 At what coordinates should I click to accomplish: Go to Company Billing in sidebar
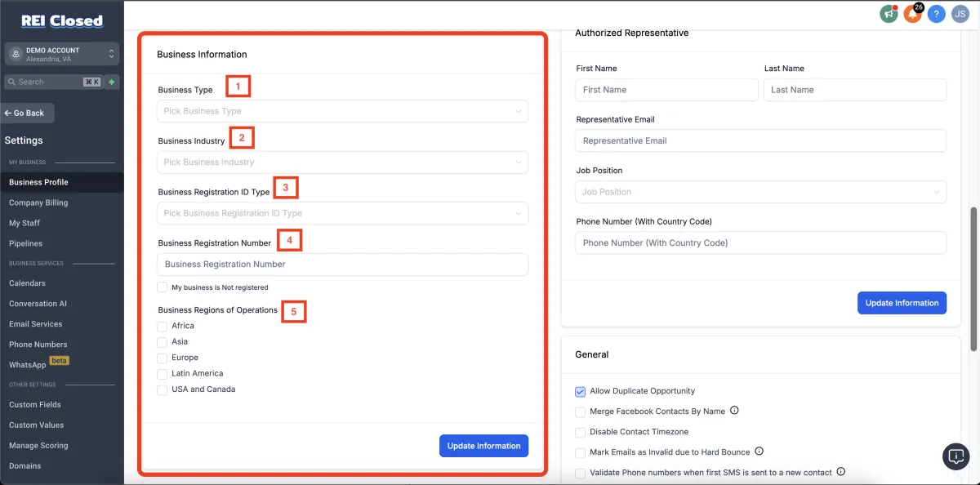click(x=38, y=202)
